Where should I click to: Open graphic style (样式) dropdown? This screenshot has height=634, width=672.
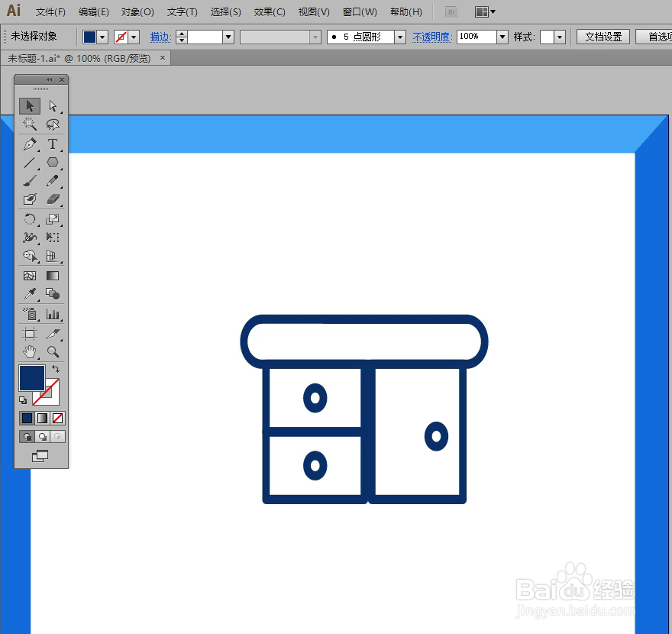[x=560, y=37]
